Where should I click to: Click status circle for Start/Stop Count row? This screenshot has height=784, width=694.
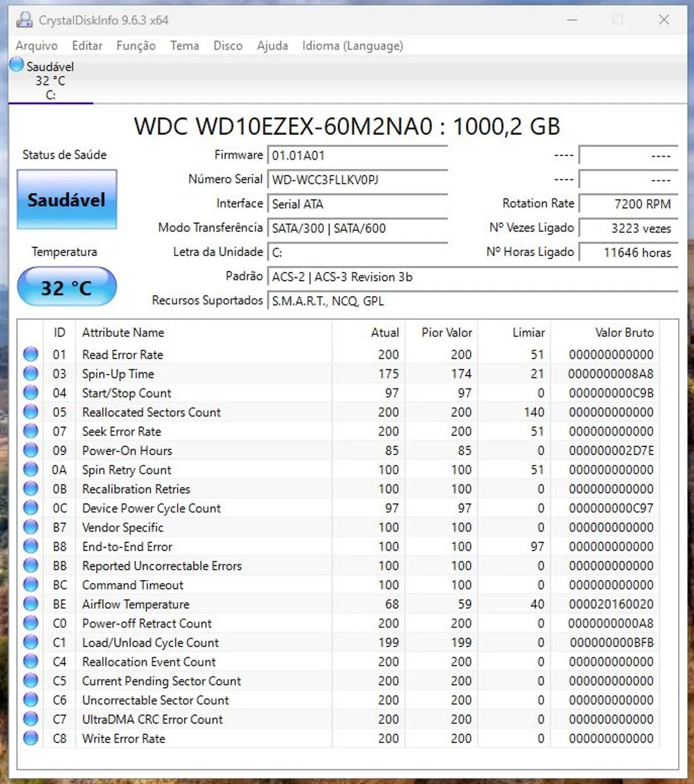pyautogui.click(x=31, y=393)
